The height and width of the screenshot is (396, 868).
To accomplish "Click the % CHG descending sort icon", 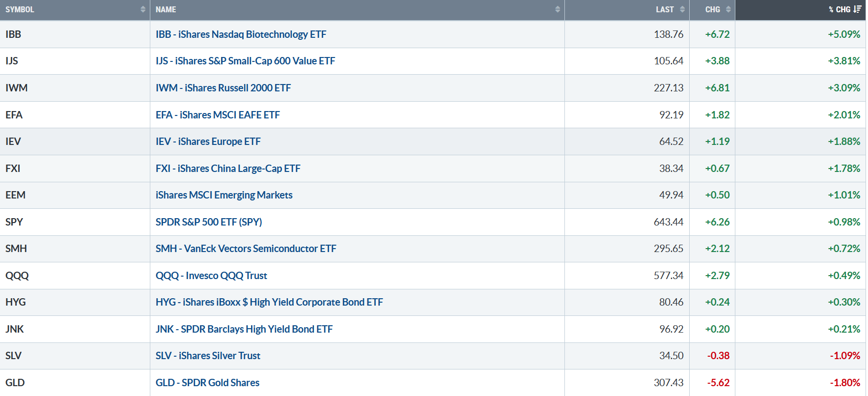I will (x=858, y=9).
